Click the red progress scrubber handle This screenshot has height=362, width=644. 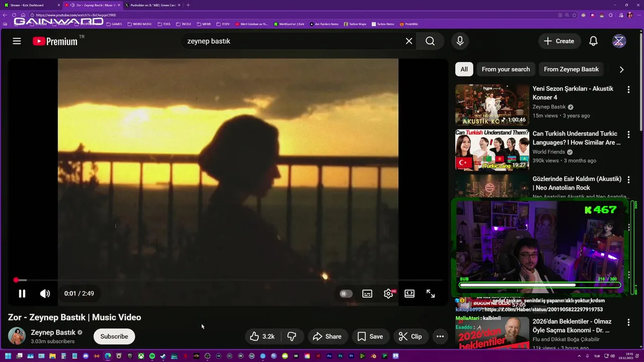click(x=16, y=280)
